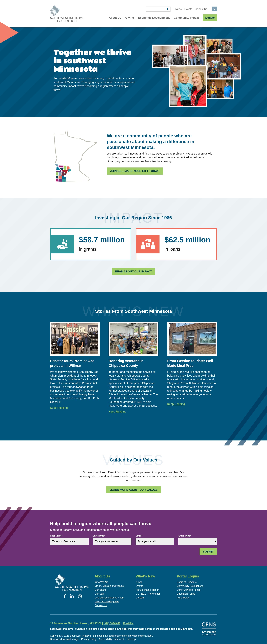Open the News link in top header
267x644 pixels.
point(178,9)
